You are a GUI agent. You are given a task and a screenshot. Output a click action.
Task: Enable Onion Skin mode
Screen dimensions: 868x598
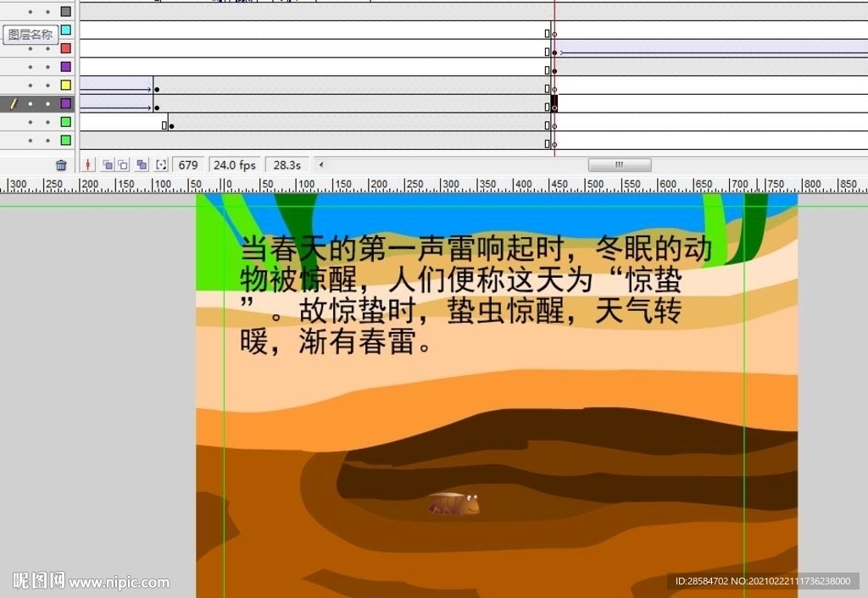click(x=107, y=164)
